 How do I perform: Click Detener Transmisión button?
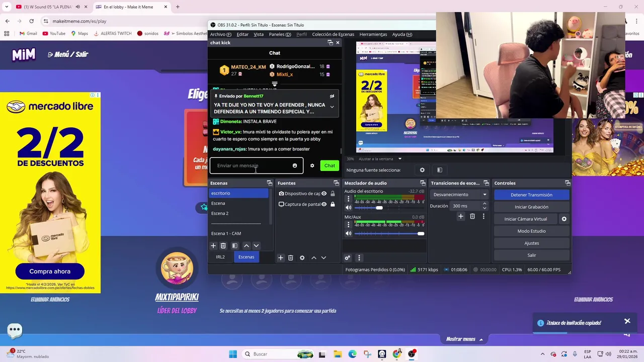(x=531, y=195)
